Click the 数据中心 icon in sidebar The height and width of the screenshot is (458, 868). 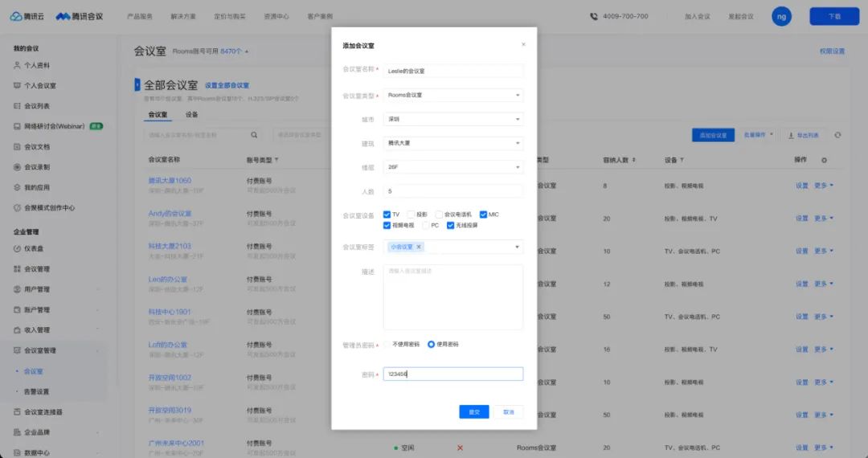point(17,453)
